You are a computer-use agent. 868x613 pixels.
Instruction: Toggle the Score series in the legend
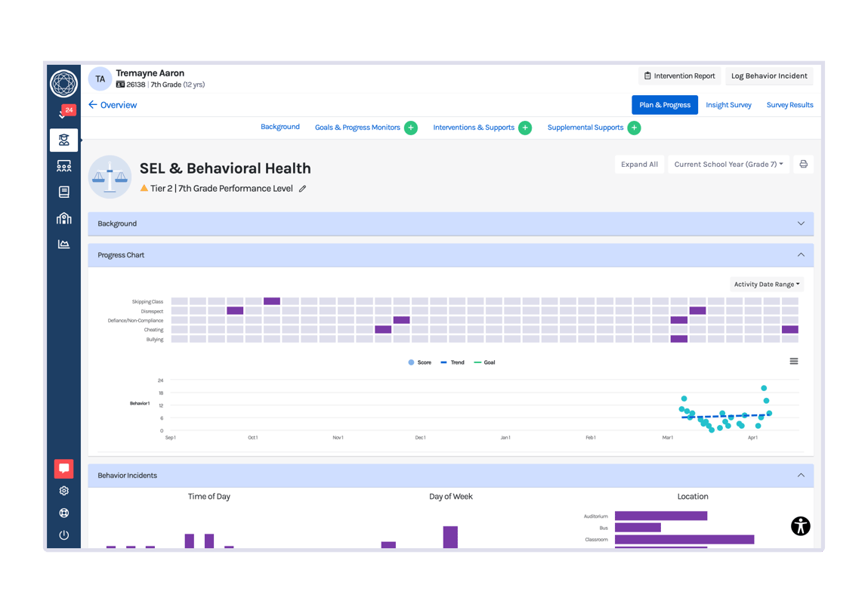pyautogui.click(x=419, y=362)
